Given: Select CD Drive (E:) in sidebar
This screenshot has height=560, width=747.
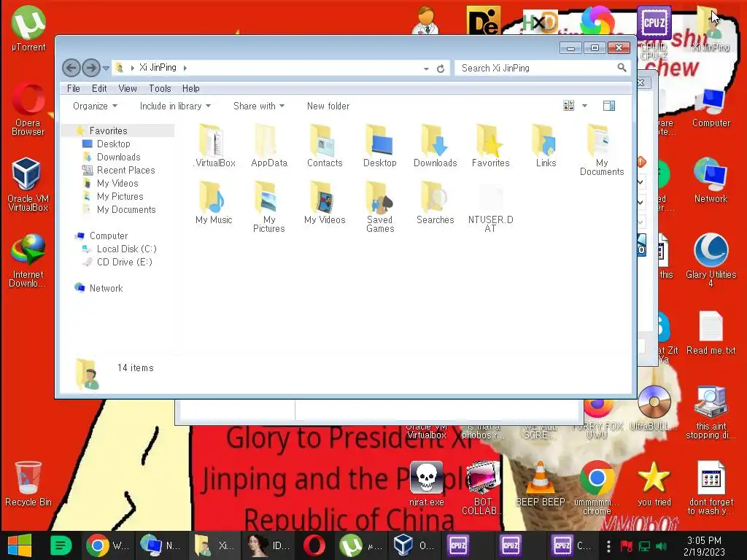Looking at the screenshot, I should 124,262.
